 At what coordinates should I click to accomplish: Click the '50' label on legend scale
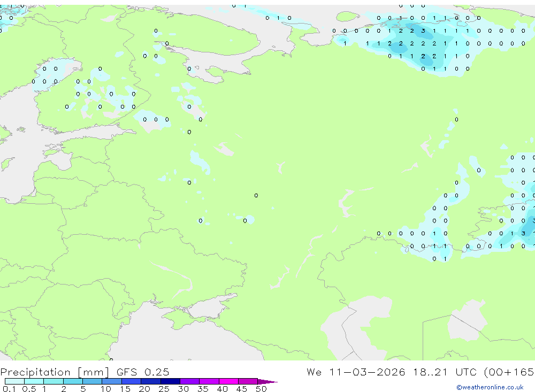pyautogui.click(x=261, y=389)
